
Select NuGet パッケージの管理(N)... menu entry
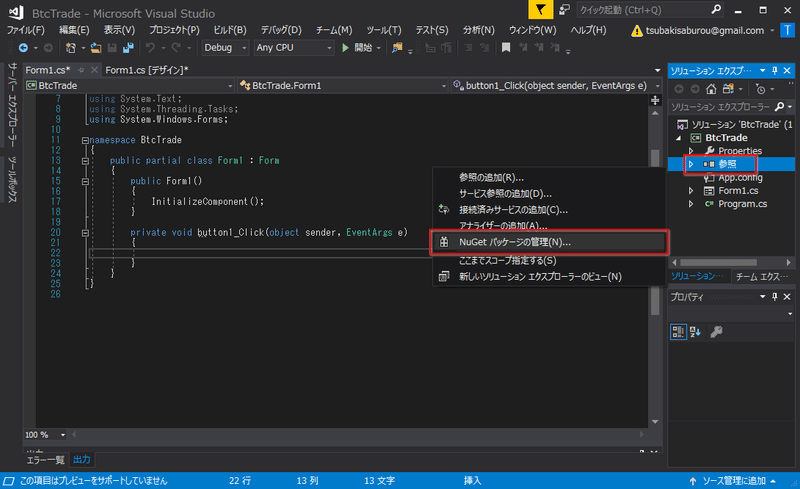pos(549,242)
